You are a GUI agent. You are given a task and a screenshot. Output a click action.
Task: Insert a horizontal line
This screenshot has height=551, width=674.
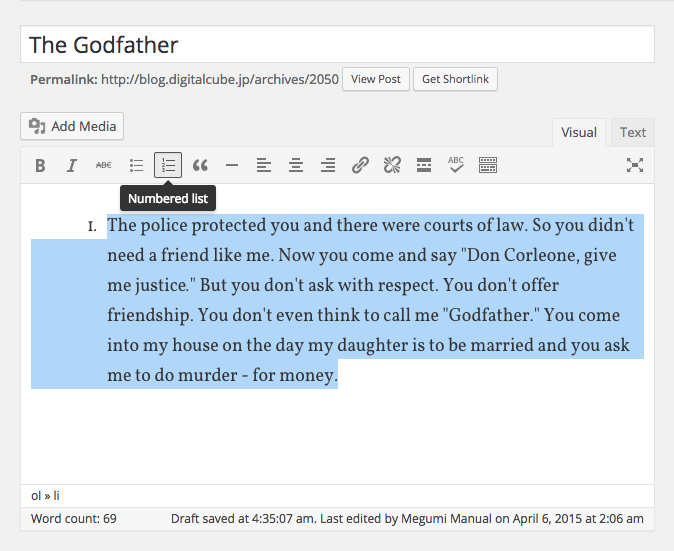coord(232,166)
